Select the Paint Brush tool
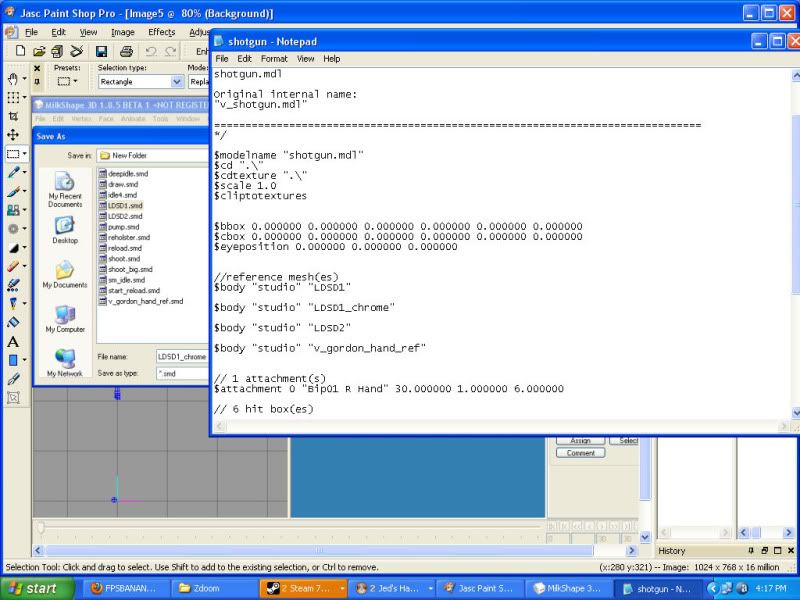Image resolution: width=800 pixels, height=600 pixels. pos(13,191)
